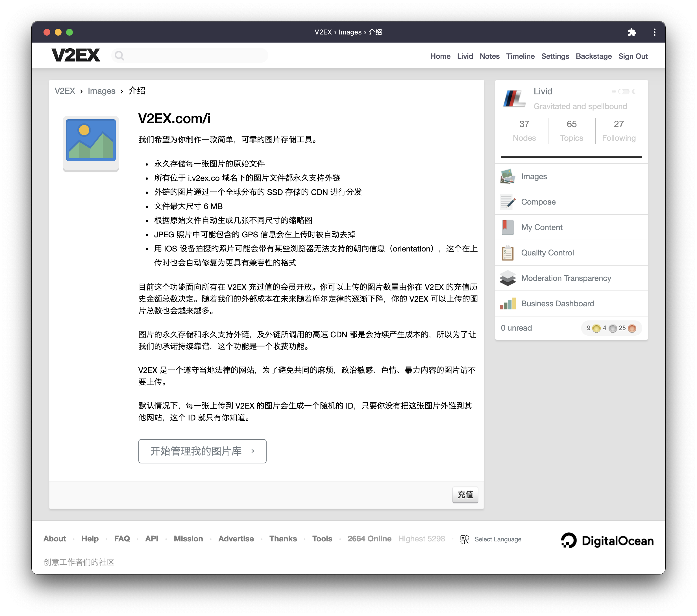Click the Compose pencil icon
Screen dimensions: 697x616
(x=508, y=202)
